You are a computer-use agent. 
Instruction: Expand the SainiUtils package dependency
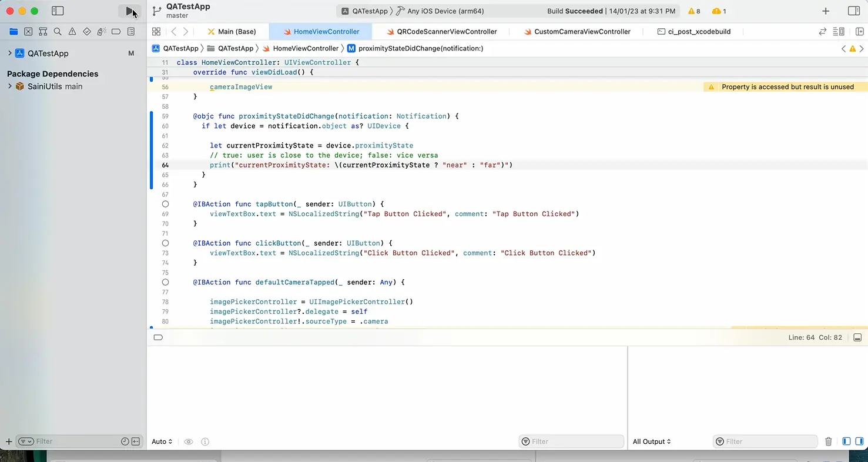pos(10,86)
